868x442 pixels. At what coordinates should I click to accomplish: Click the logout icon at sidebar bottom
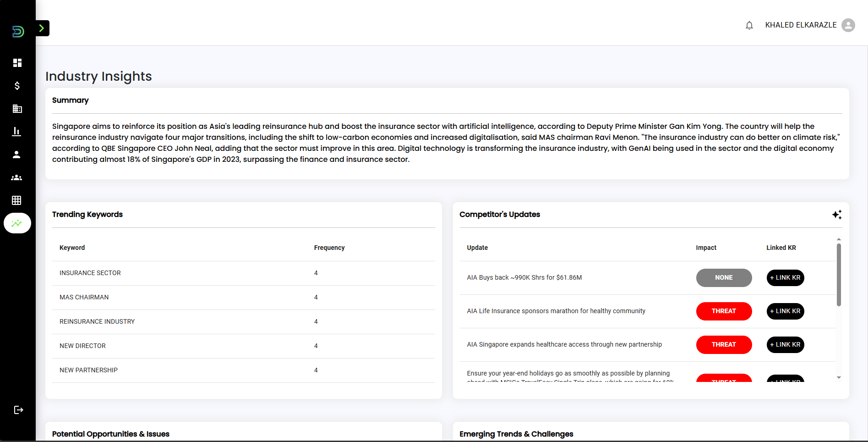pos(18,410)
